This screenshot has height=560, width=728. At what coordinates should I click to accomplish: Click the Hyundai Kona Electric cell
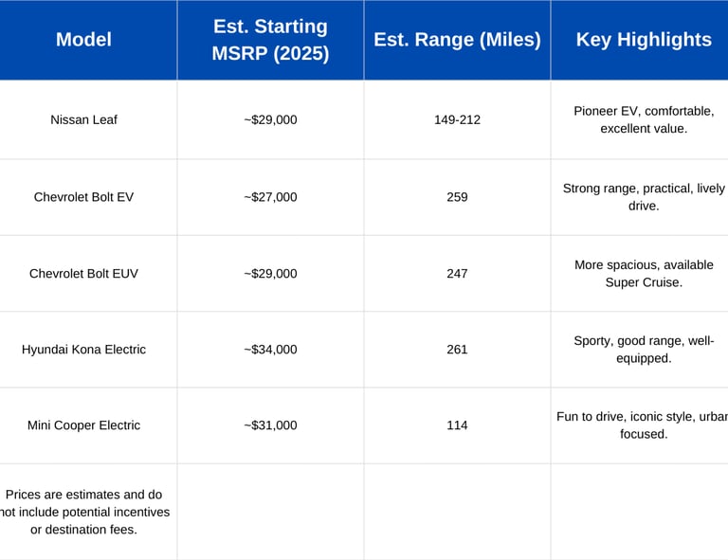click(x=83, y=350)
